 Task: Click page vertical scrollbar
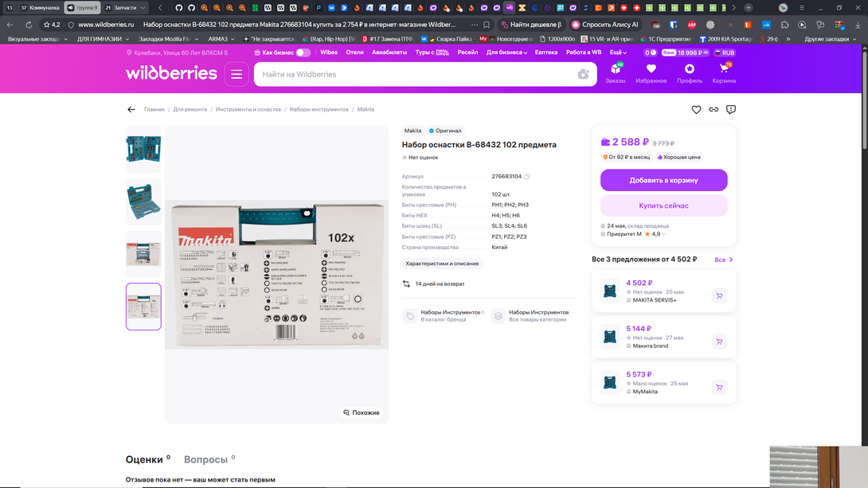pos(865,100)
